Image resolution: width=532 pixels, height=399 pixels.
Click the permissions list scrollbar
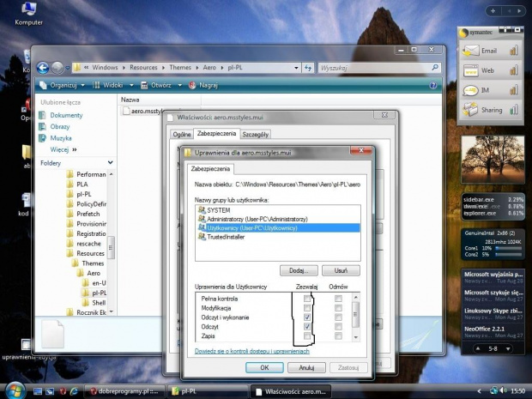point(355,317)
